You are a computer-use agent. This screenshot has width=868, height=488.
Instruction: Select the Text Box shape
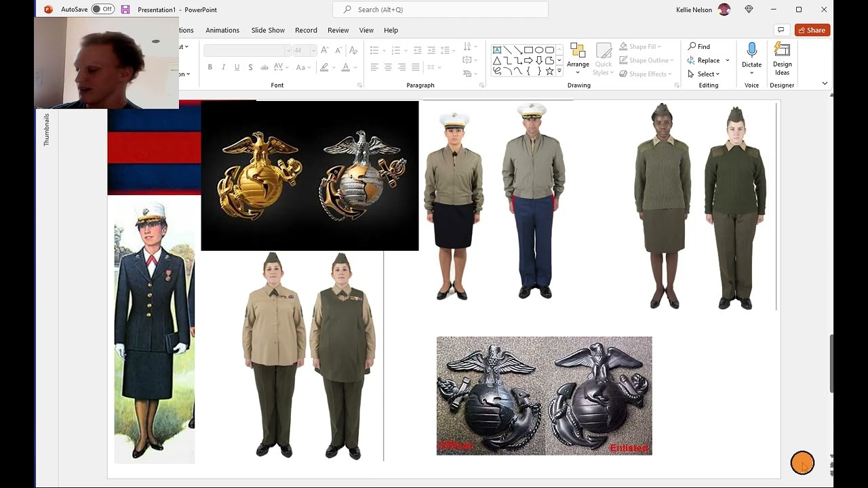[497, 49]
